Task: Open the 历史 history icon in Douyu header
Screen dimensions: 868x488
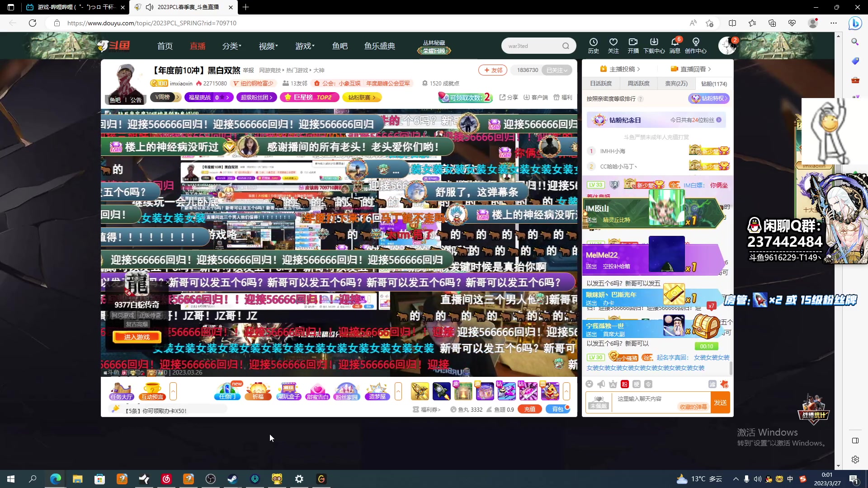Action: click(593, 45)
